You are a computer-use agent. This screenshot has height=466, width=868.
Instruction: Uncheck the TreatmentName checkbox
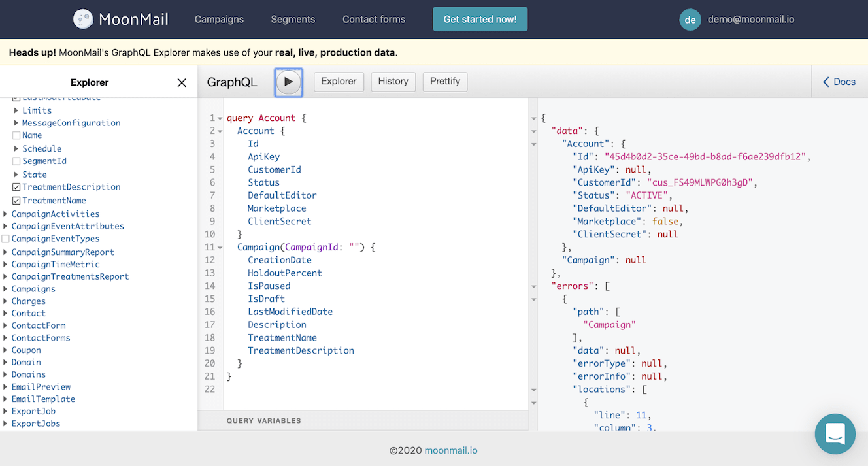pos(16,201)
